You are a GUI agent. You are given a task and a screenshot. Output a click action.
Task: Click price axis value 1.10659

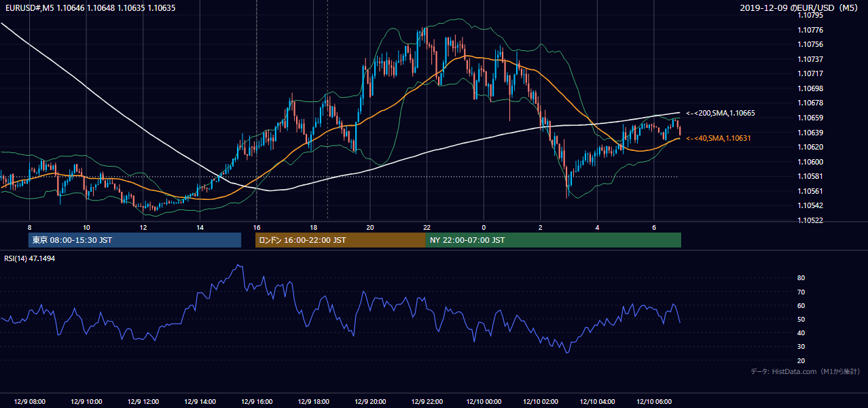pos(810,118)
